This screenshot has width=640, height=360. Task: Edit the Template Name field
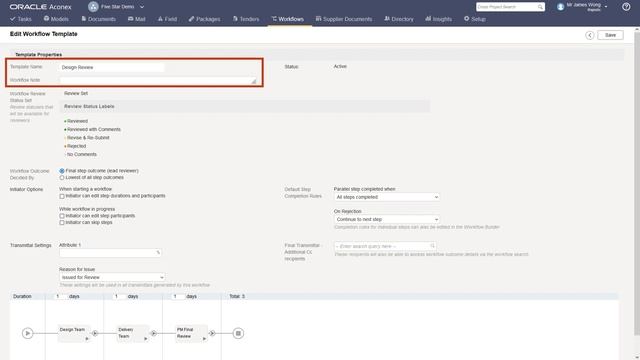coord(112,67)
